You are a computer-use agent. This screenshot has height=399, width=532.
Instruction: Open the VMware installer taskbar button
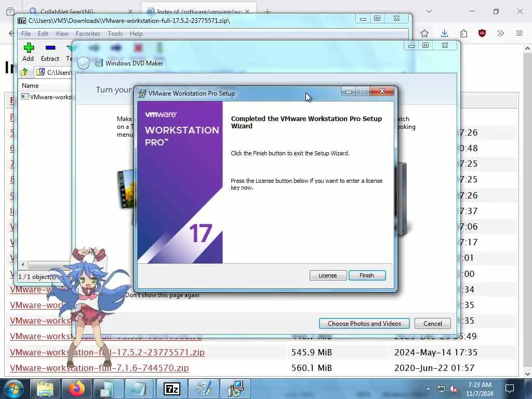(235, 389)
